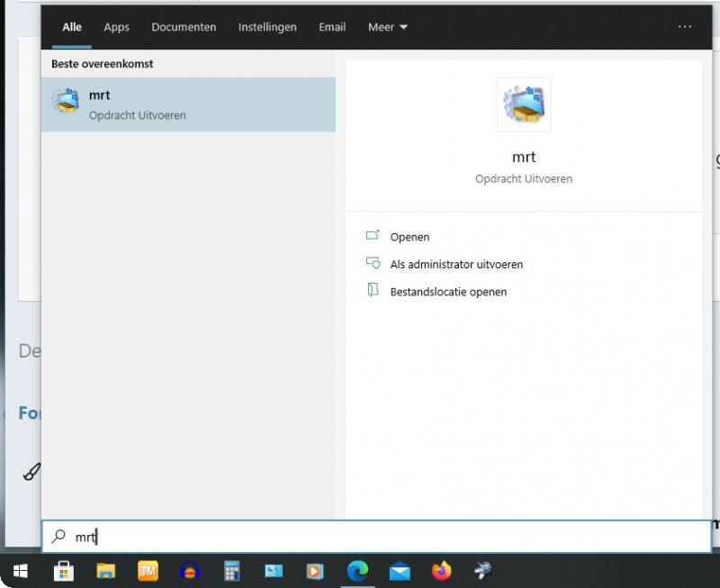Launch Firefox from the taskbar
Screen dimensions: 720x588
click(441, 571)
